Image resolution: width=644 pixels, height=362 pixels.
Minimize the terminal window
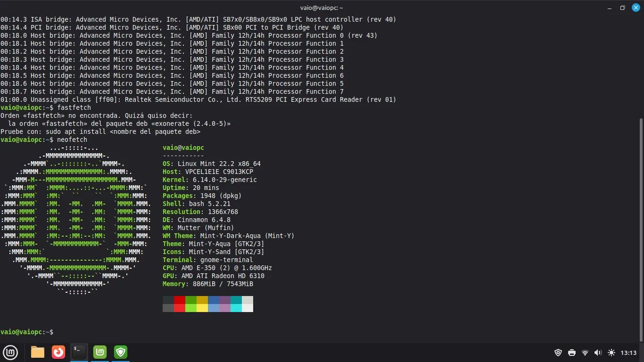point(610,8)
